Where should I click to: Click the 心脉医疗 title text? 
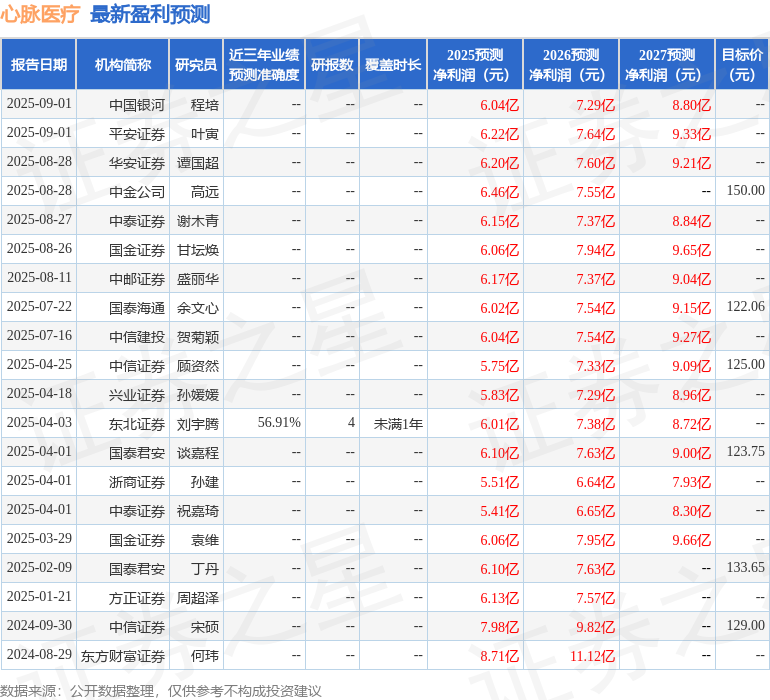(x=40, y=14)
